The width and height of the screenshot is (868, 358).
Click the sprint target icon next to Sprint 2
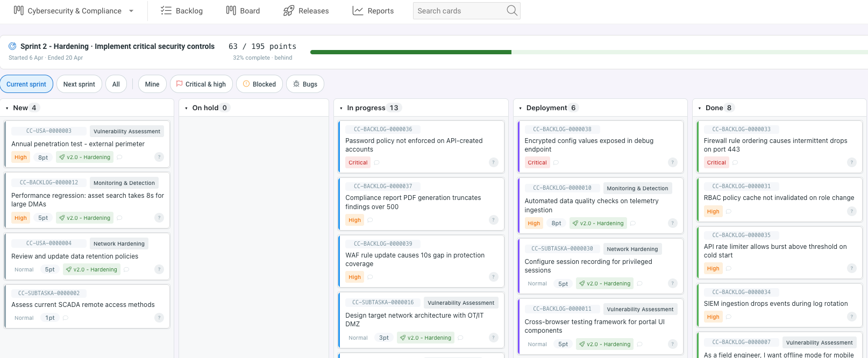pos(12,46)
